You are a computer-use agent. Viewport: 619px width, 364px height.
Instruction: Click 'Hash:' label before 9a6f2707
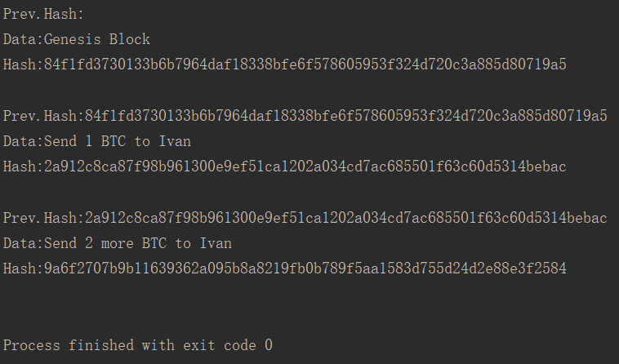coord(24,269)
